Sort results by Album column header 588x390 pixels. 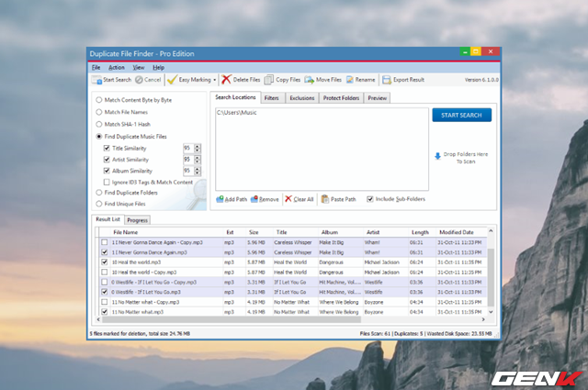(340, 232)
